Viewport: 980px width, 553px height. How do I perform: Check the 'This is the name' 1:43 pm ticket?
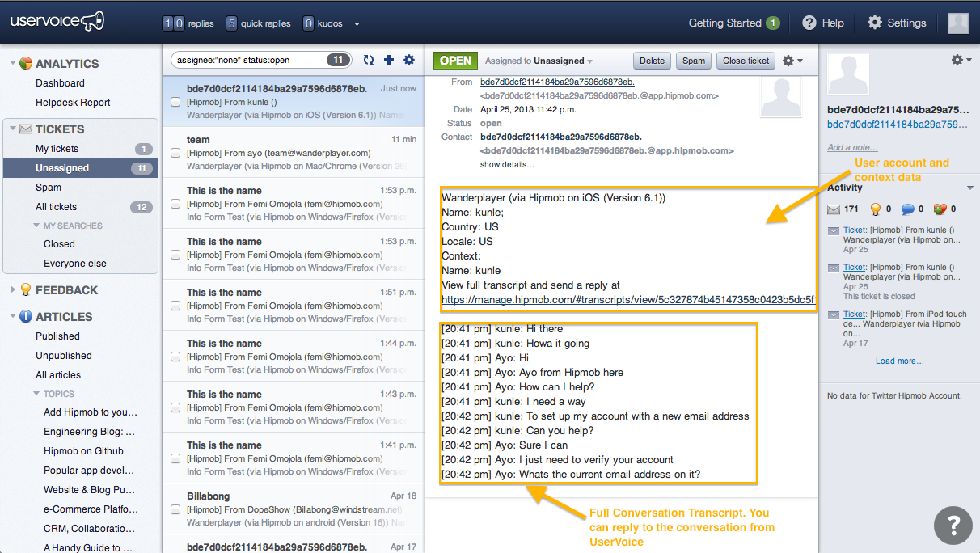point(175,407)
